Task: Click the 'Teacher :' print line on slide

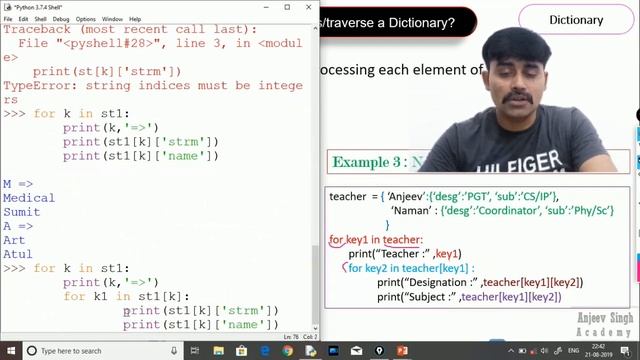Action: [405, 254]
